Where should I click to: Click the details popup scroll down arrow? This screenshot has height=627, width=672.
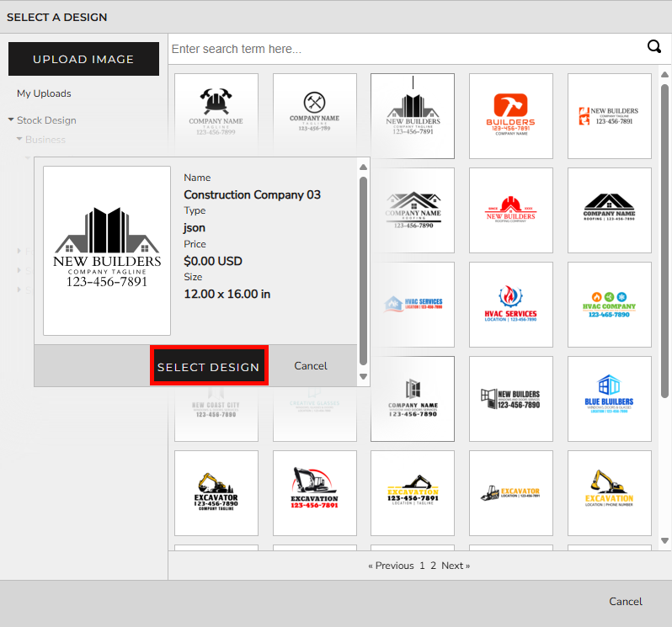pos(363,376)
